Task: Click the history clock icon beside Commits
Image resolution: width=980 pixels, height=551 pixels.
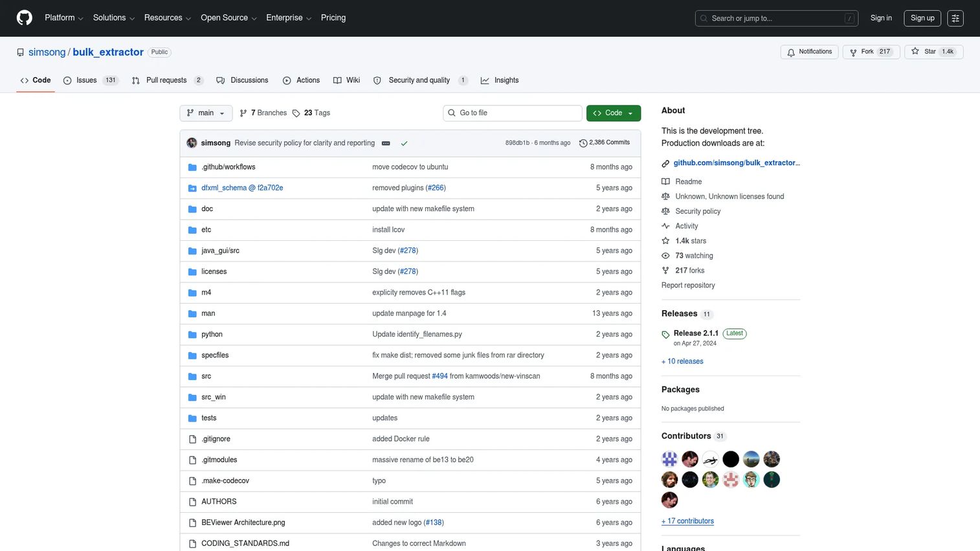Action: coord(583,143)
